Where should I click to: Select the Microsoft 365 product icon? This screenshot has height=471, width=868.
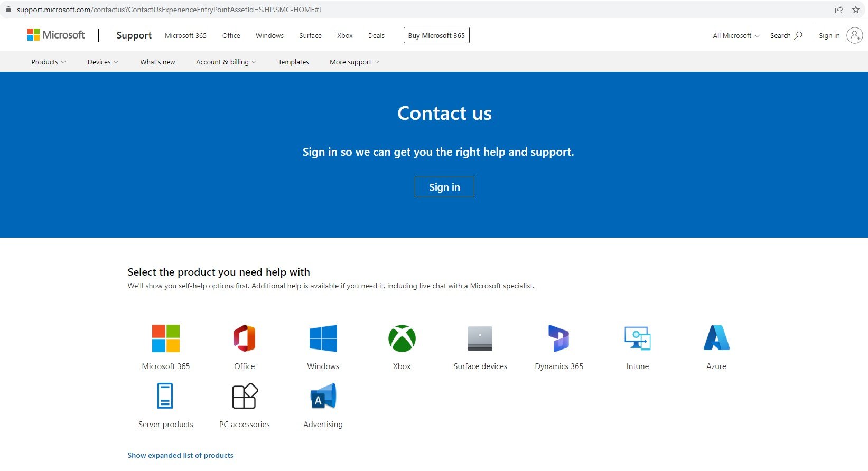click(x=166, y=338)
